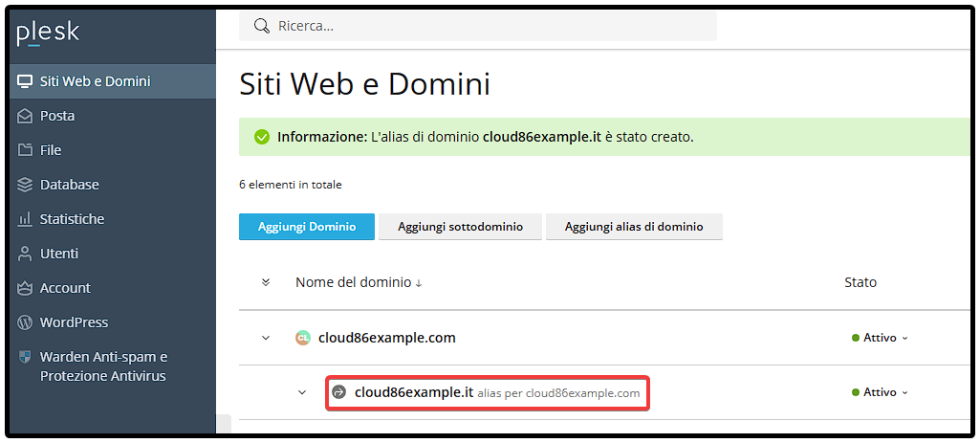Click the alias arrow icon of cloud86example.it
980x443 pixels.
(338, 392)
